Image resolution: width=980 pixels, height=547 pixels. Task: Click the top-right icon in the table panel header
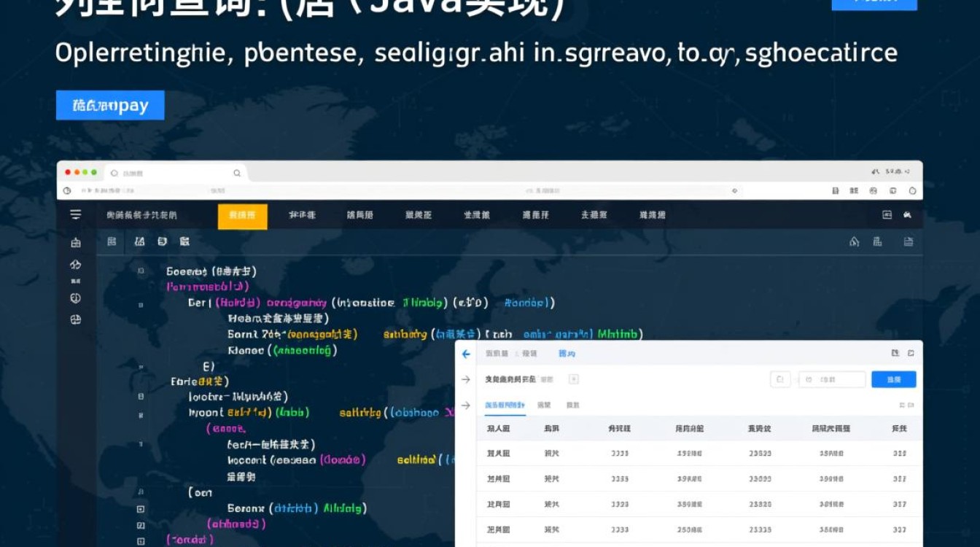coord(910,353)
